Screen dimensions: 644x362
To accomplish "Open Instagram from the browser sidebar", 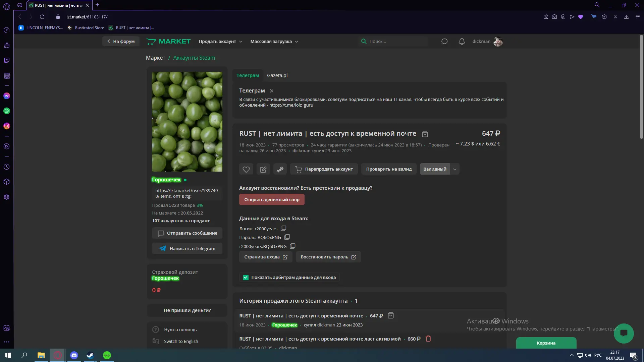I will (x=7, y=126).
